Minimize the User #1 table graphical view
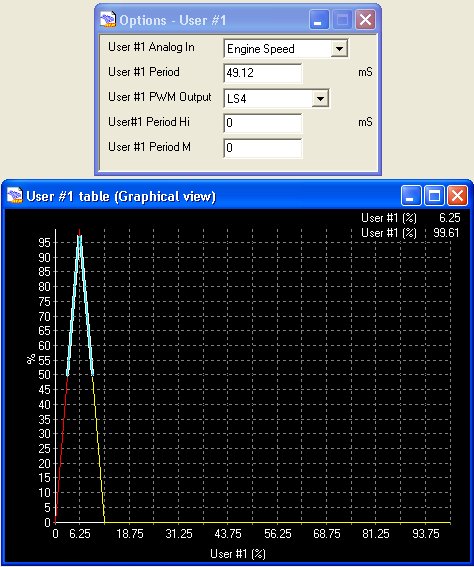This screenshot has height=567, width=474. [x=411, y=196]
